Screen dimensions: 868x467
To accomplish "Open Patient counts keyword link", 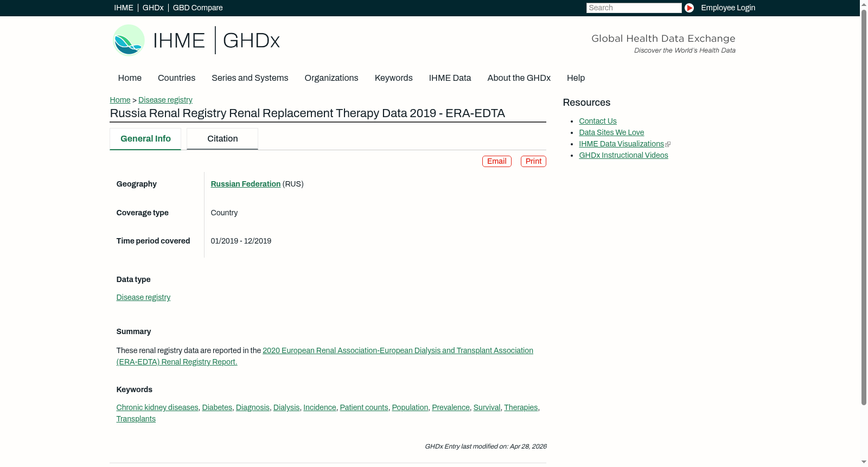I will point(364,407).
